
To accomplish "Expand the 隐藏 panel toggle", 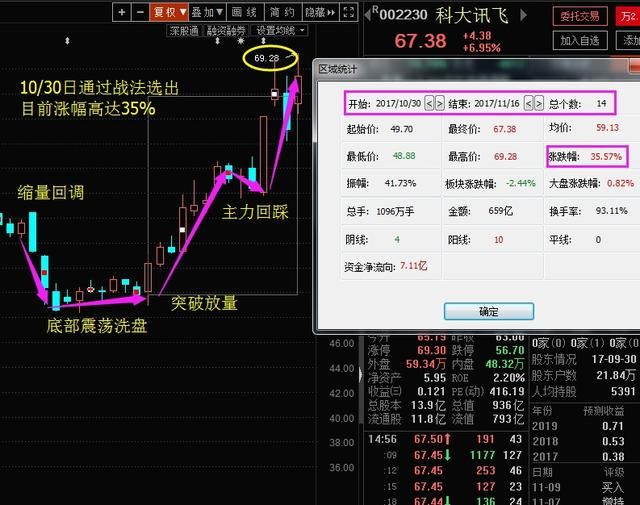I will point(320,12).
